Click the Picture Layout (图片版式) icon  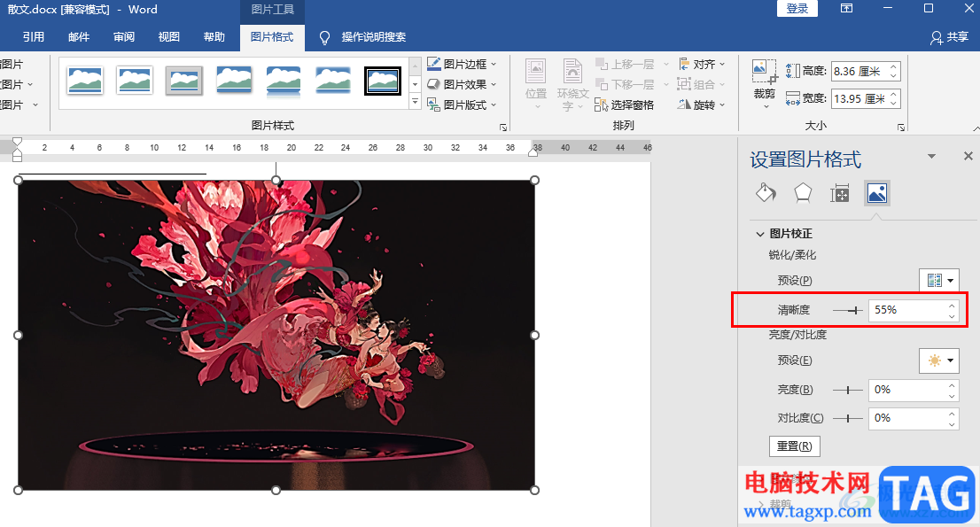(x=434, y=105)
